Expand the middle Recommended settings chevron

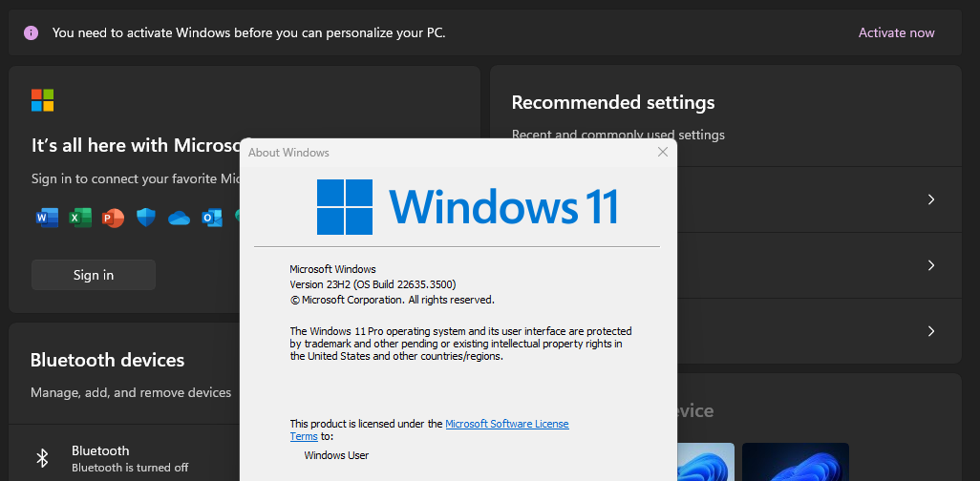[x=931, y=265]
